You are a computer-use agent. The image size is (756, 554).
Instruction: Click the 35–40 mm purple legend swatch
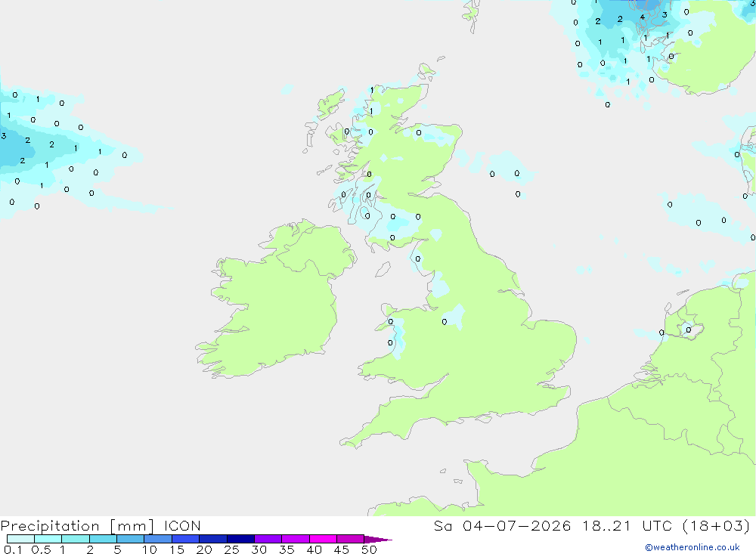295,539
